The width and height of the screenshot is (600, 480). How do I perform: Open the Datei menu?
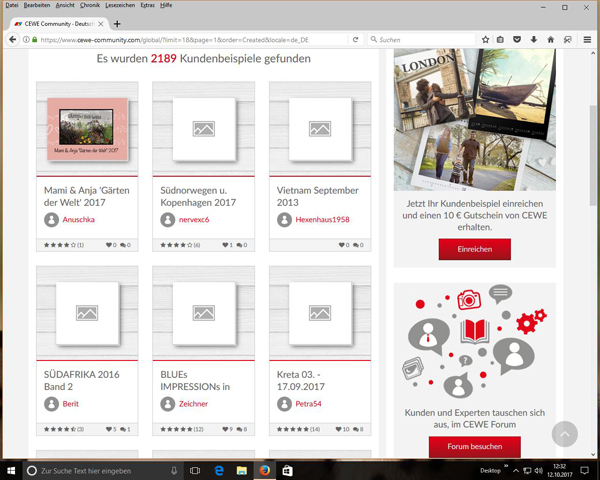[x=11, y=5]
